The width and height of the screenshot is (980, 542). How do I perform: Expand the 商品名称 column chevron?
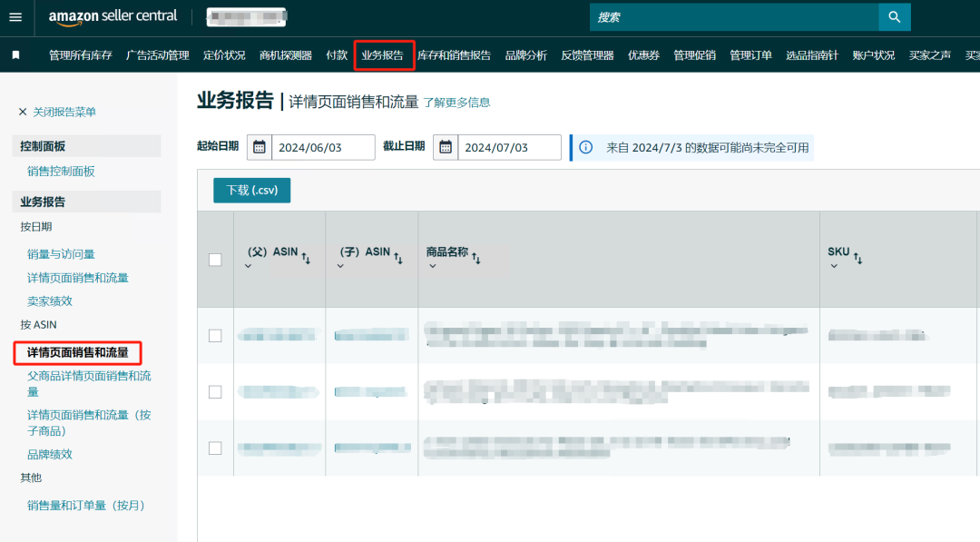(432, 266)
